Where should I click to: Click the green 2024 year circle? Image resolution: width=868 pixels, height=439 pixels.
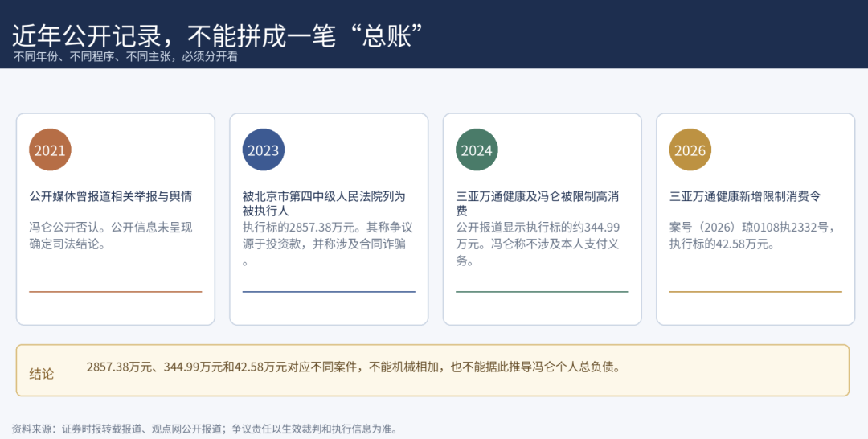477,150
